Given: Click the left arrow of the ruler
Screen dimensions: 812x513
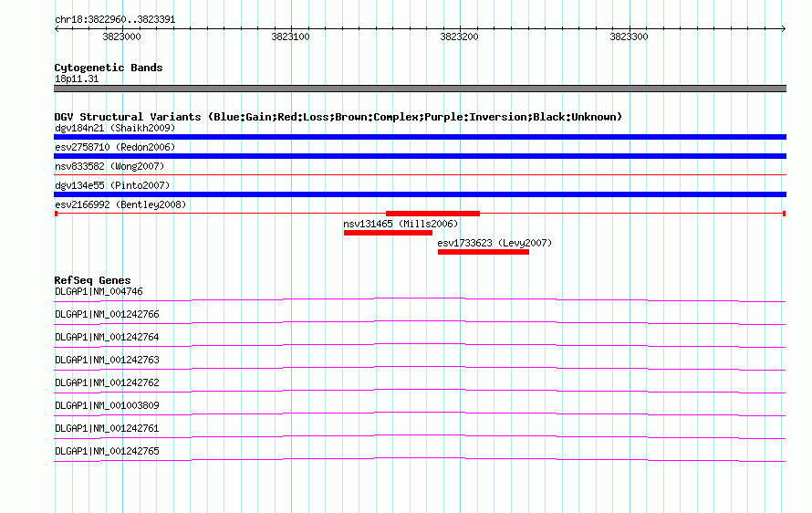Looking at the screenshot, I should coord(57,28).
